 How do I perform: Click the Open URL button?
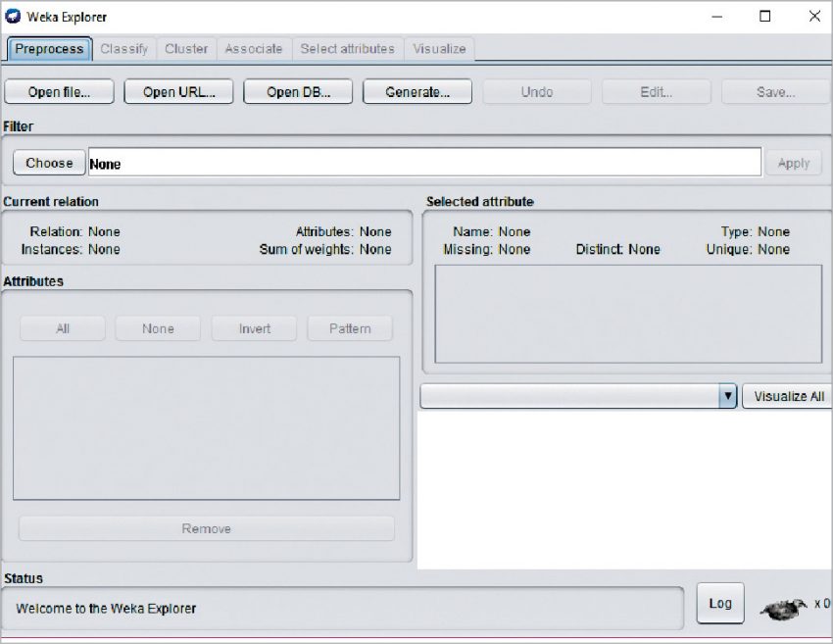point(178,91)
